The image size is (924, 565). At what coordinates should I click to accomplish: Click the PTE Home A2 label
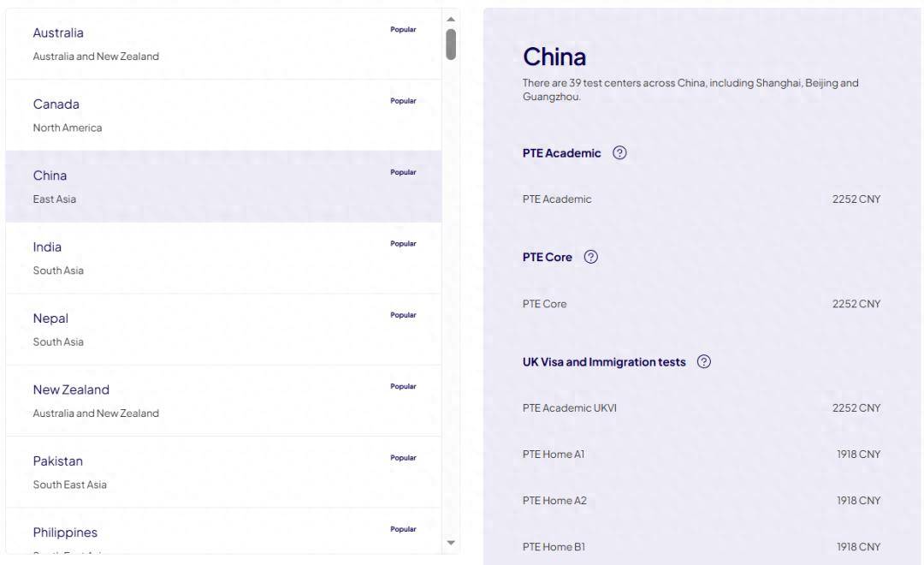click(x=554, y=501)
